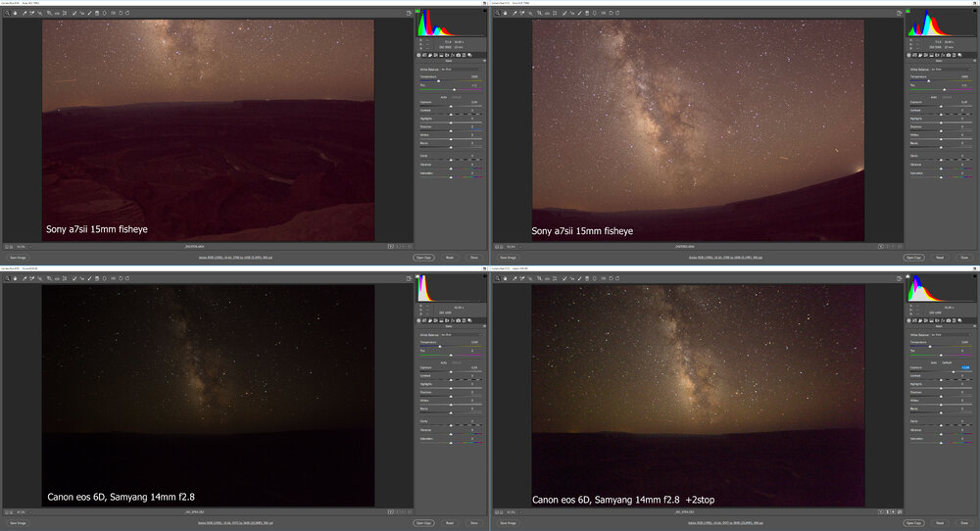This screenshot has width=980, height=531.
Task: Select the Crop tool in the dark Canon 6D window
Action: [49, 278]
